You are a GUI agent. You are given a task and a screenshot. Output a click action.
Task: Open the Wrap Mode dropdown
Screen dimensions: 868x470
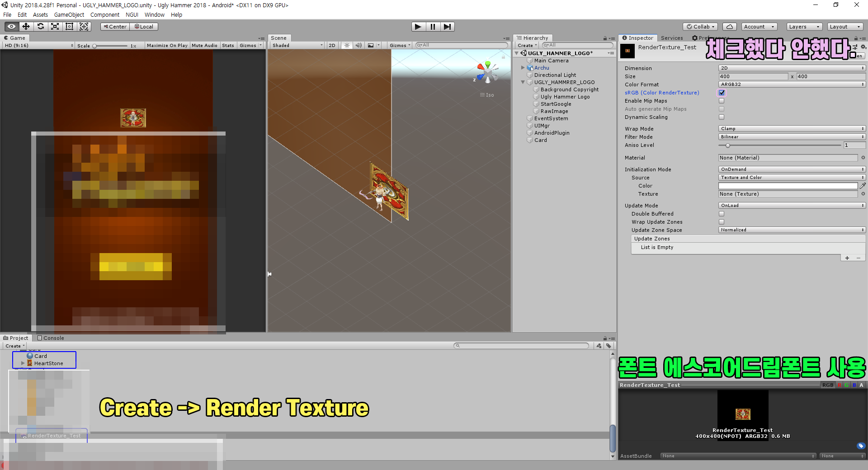pos(792,129)
